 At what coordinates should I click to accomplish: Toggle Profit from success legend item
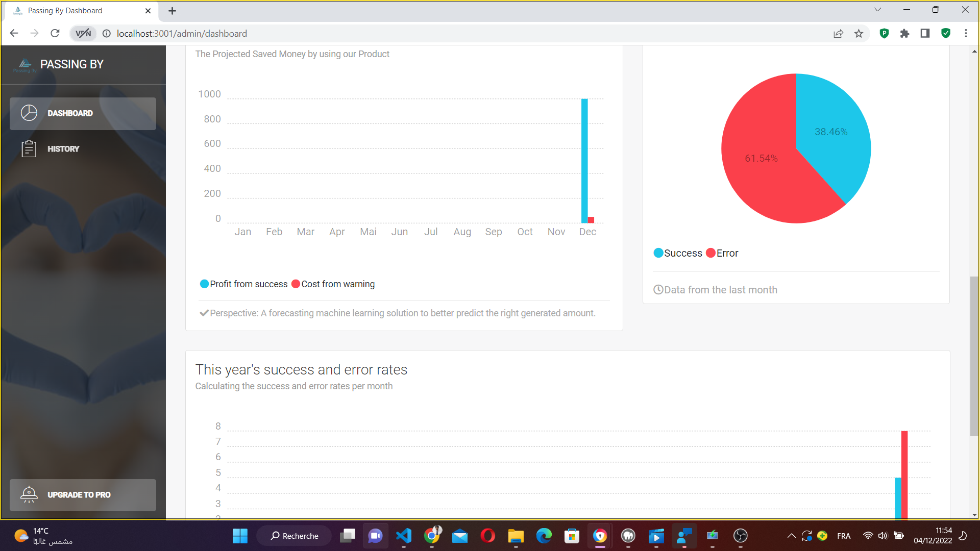(x=244, y=284)
